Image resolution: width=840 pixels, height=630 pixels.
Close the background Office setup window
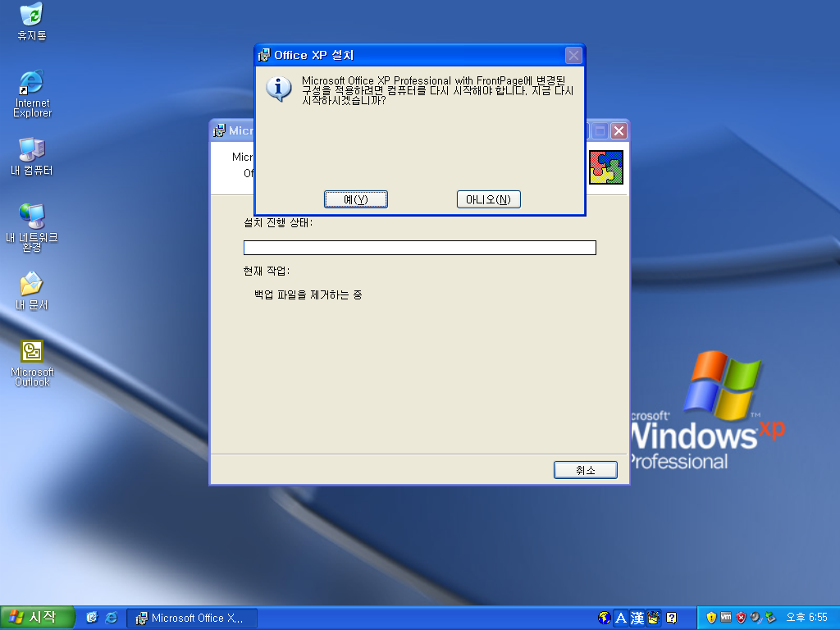tap(619, 130)
